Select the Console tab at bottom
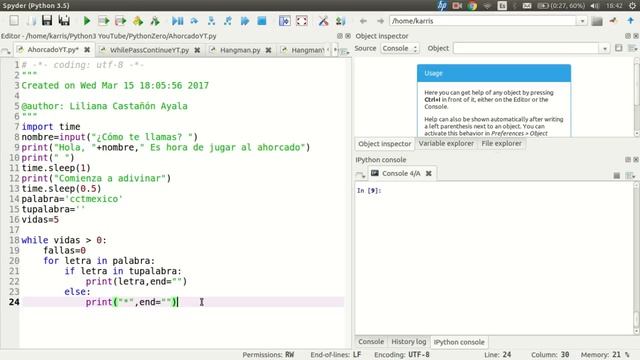Screen dimensions: 640x360 click(371, 342)
